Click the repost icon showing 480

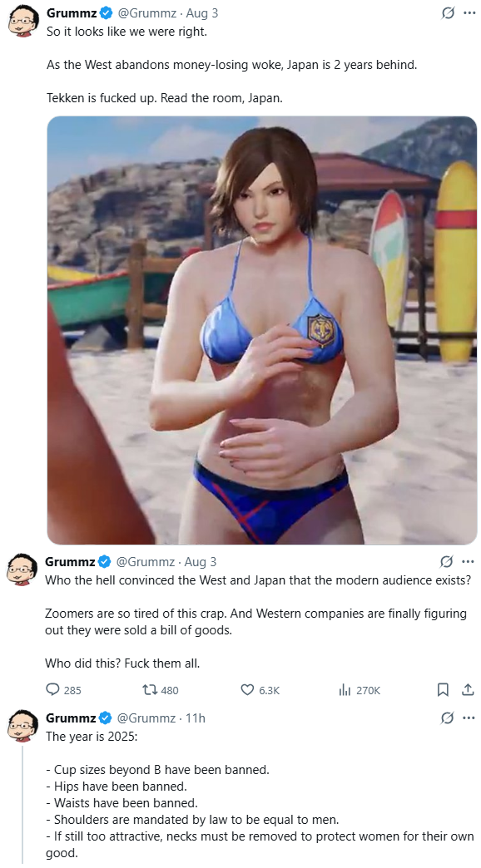coord(150,690)
